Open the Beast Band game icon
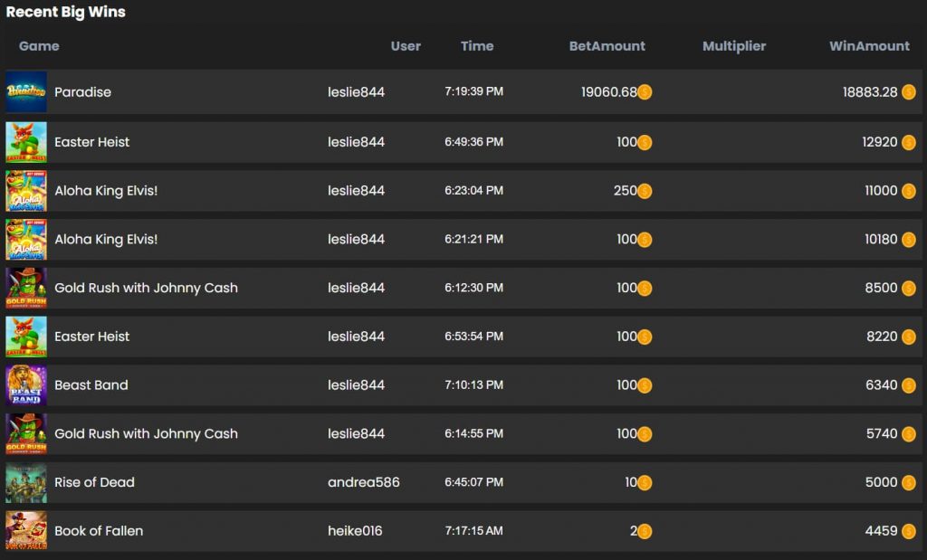Viewport: 927px width, 560px height. [26, 385]
